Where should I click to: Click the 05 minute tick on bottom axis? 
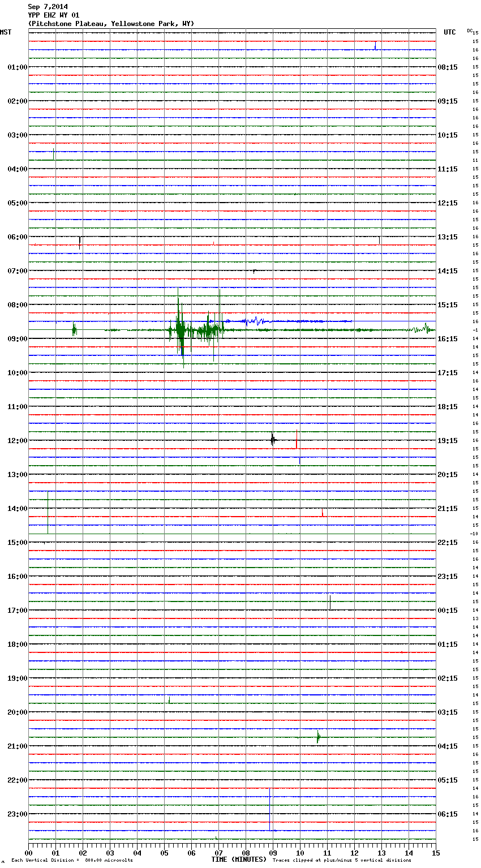(x=164, y=853)
